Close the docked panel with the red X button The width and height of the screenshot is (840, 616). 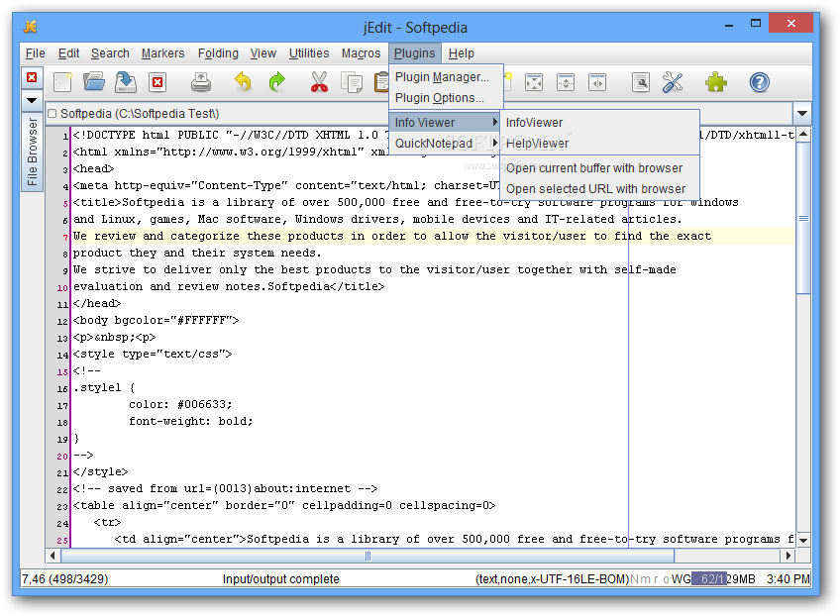coord(32,77)
